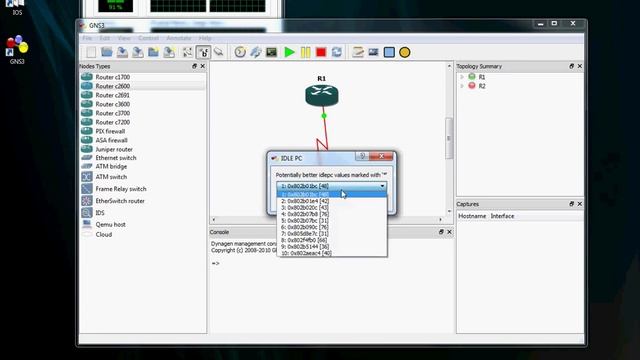Click router R1 on the topology canvas

(322, 96)
